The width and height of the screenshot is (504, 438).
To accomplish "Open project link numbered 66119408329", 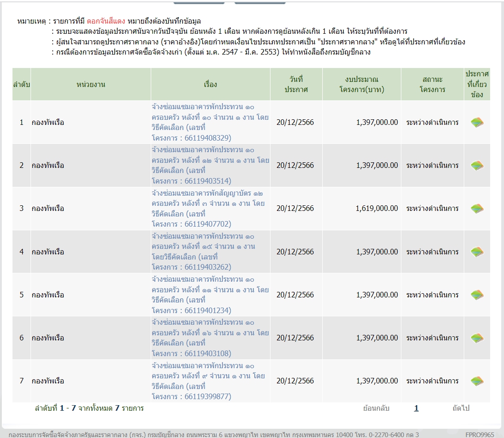I will pos(210,122).
